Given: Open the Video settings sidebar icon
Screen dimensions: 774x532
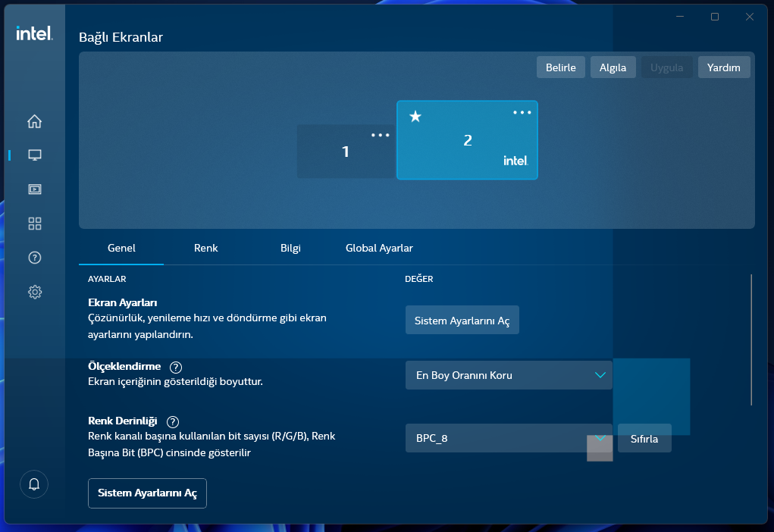Looking at the screenshot, I should [35, 189].
